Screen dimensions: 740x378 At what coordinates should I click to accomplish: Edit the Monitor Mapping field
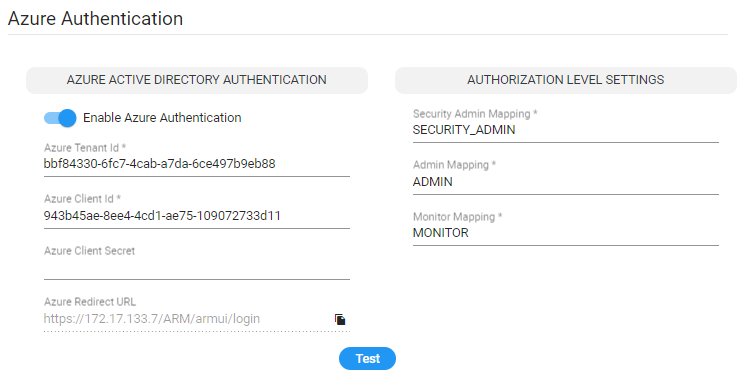[x=565, y=233]
